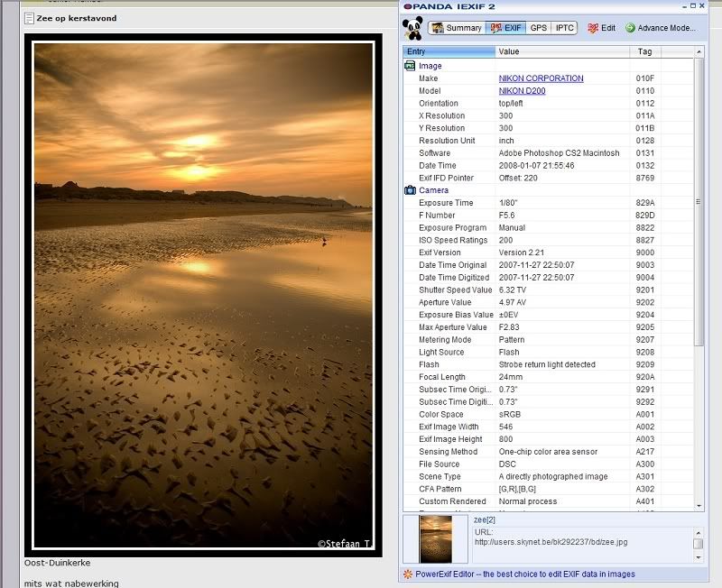The image size is (722, 588).
Task: Select the Exposure Time row
Action: (x=548, y=202)
